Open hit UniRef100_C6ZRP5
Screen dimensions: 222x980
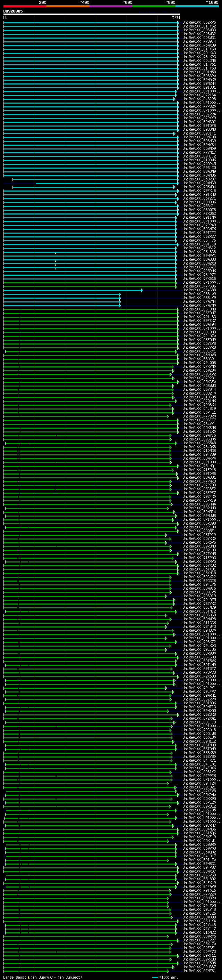click(x=199, y=23)
